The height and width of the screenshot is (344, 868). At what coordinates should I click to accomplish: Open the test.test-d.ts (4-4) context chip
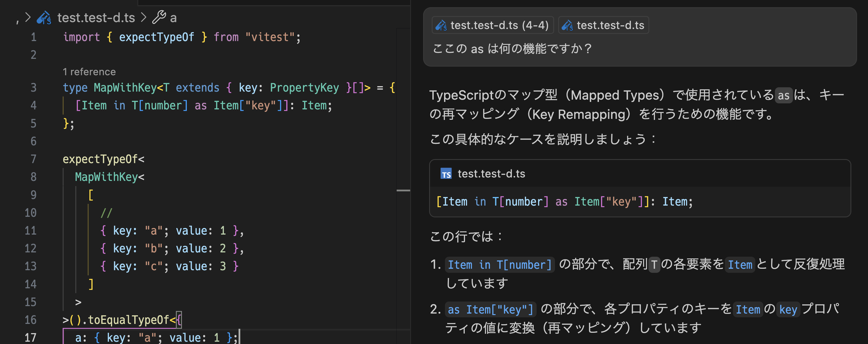pos(492,25)
